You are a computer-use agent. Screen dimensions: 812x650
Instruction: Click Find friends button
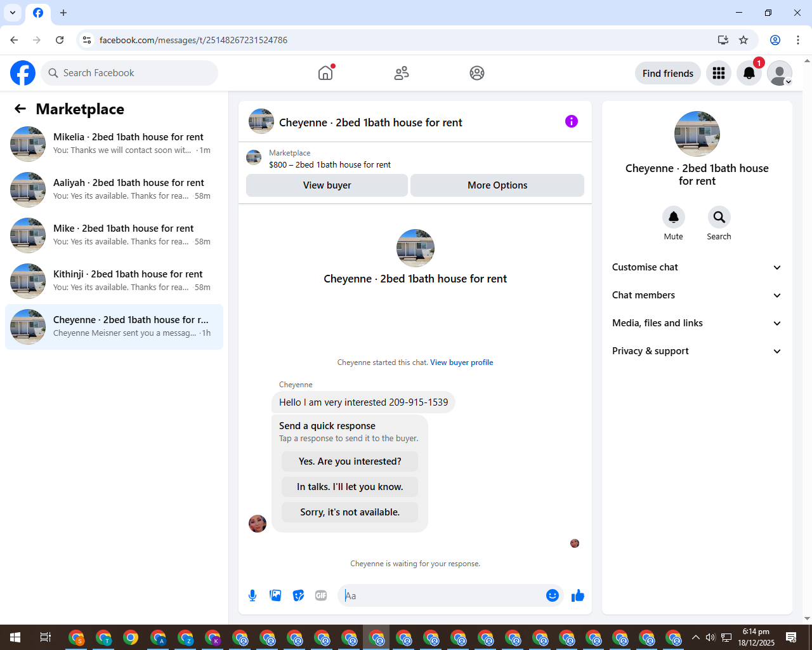(668, 73)
